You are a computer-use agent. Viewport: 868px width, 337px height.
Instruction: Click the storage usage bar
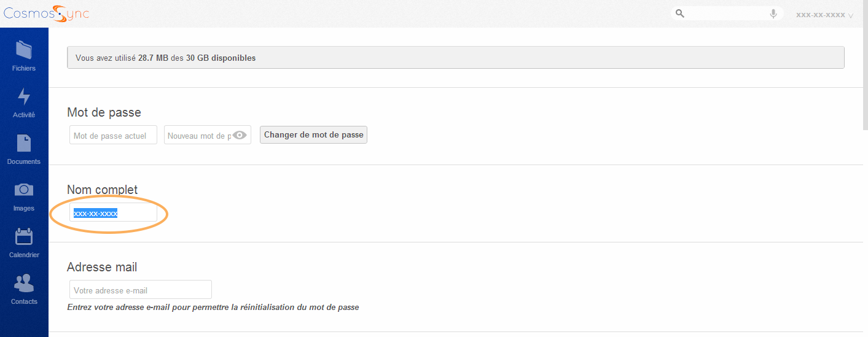coord(455,58)
